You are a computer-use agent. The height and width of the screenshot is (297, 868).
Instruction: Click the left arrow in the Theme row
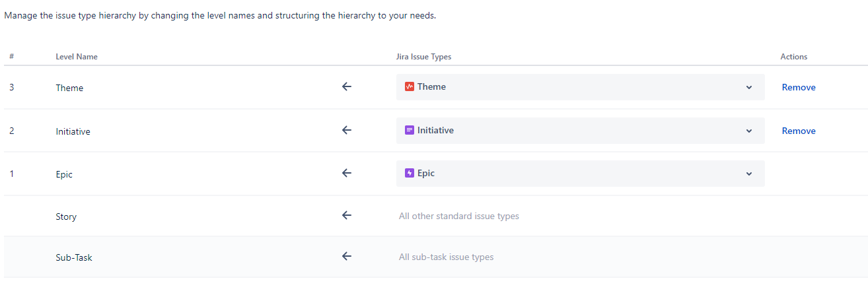[x=346, y=86]
